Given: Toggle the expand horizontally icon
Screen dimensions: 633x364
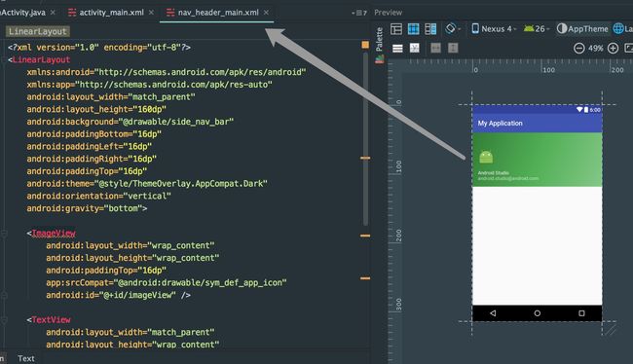Looking at the screenshot, I should 435,49.
